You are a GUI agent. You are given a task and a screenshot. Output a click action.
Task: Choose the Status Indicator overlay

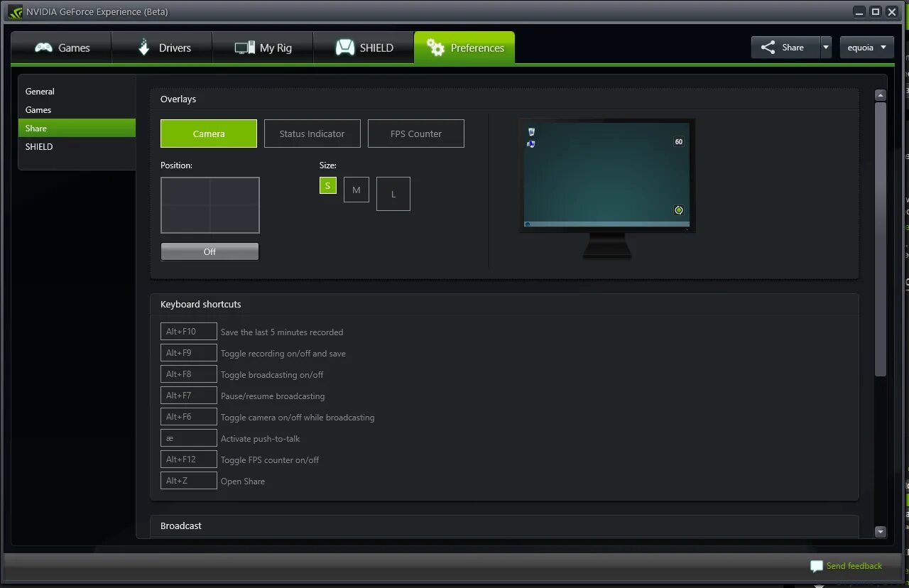312,134
